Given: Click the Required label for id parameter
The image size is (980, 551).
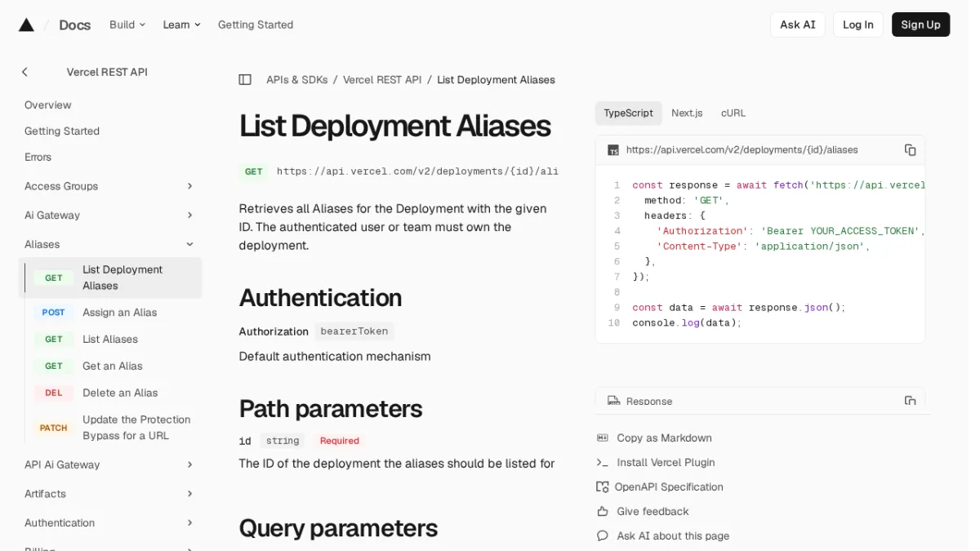Looking at the screenshot, I should (x=340, y=441).
